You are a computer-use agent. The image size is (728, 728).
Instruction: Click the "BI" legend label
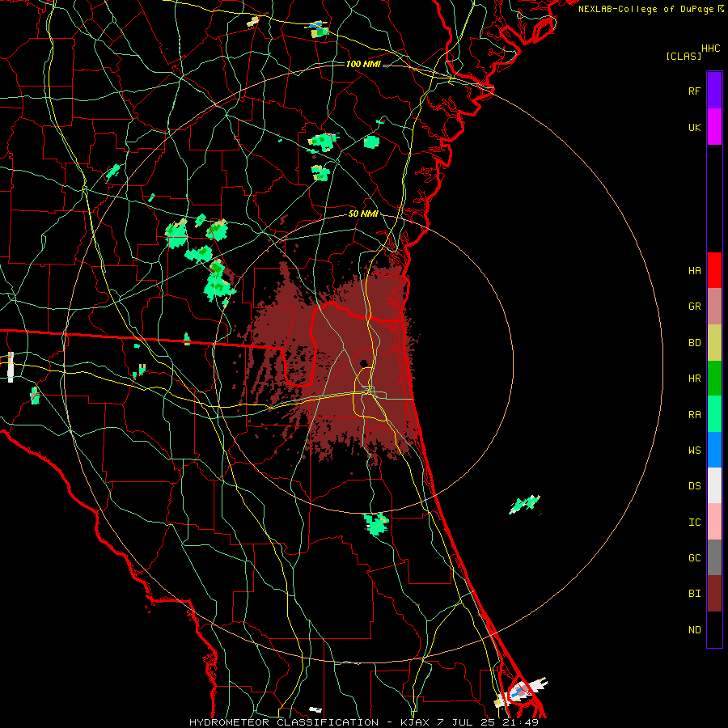(694, 594)
